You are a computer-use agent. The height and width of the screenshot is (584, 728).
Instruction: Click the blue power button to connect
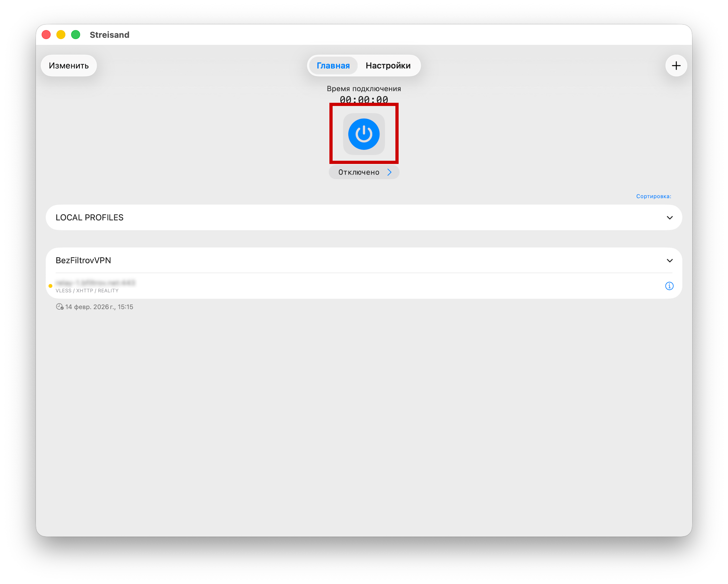tap(364, 134)
